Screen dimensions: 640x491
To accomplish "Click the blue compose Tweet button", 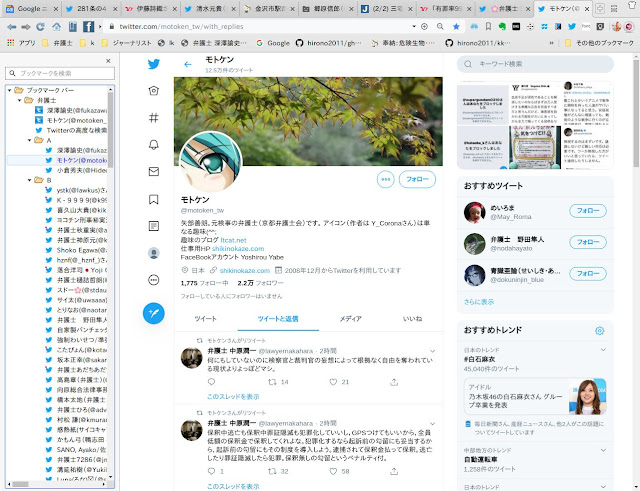I will tap(153, 313).
